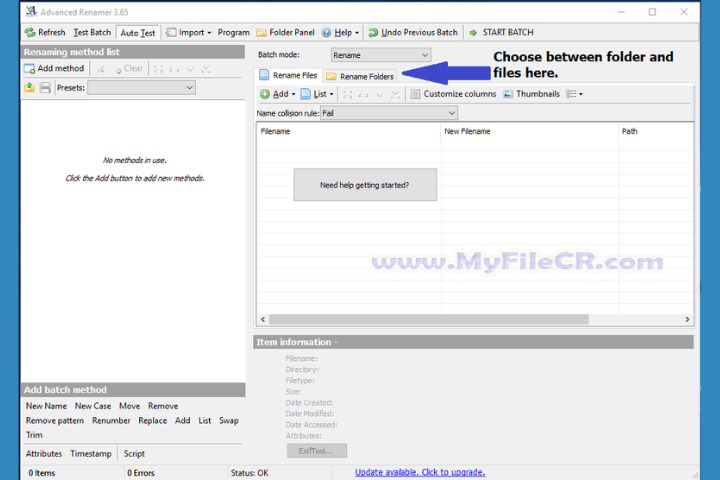Click move up icon in file toolbar

tap(363, 95)
